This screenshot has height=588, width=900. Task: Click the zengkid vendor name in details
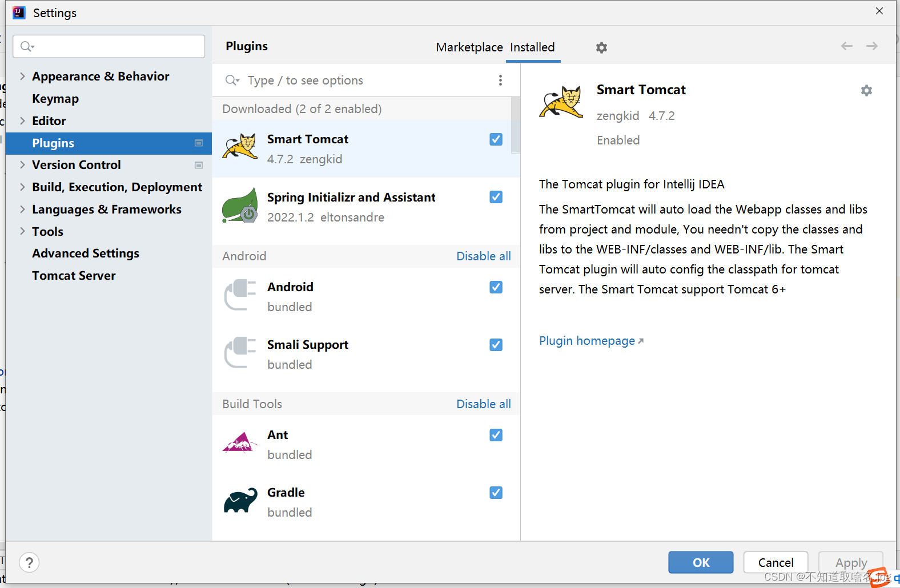[x=618, y=116]
